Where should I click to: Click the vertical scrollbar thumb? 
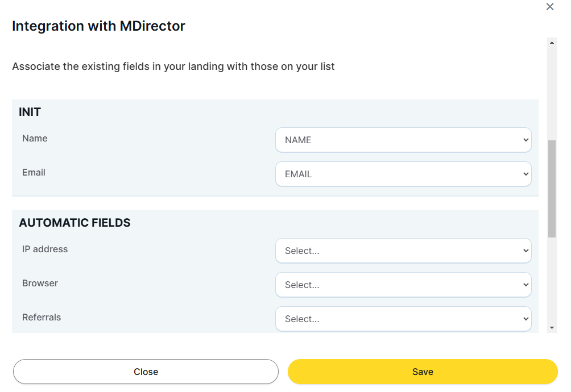[x=552, y=187]
